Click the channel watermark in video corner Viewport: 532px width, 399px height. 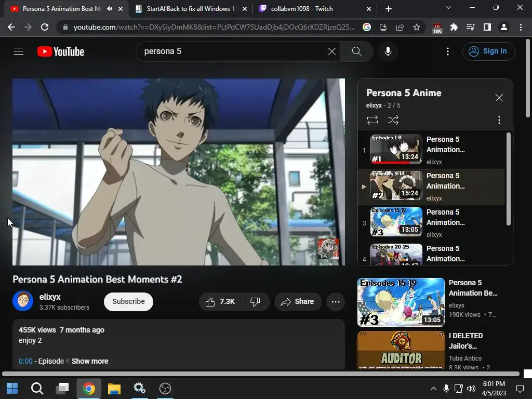click(328, 248)
